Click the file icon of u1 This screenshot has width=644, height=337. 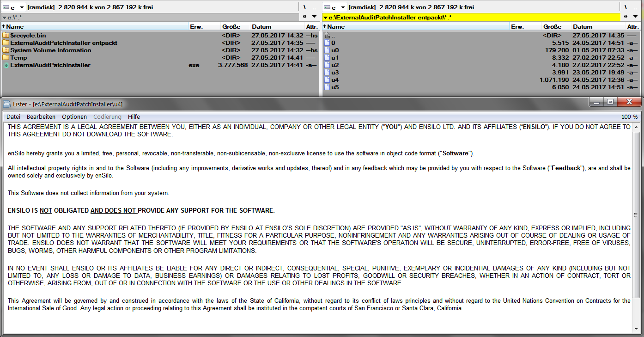tap(327, 58)
